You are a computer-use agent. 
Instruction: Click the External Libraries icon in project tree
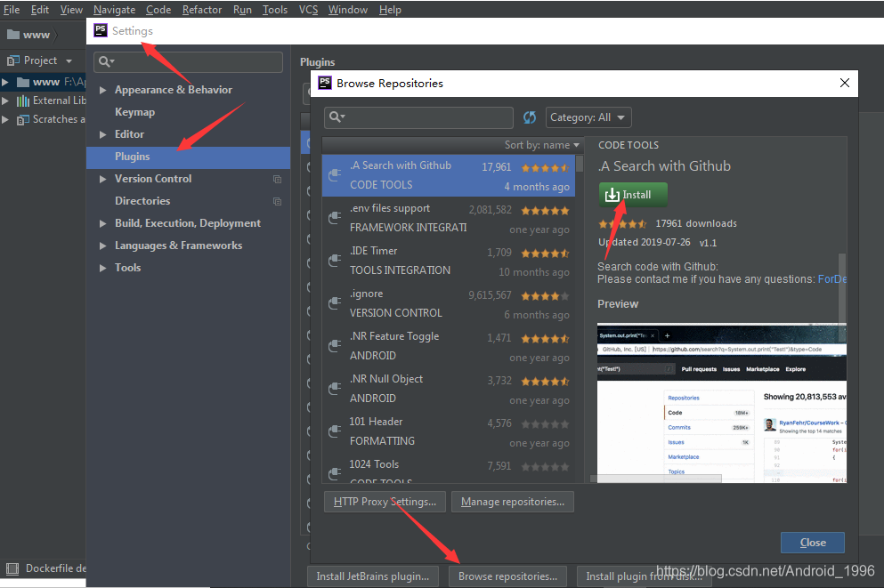click(22, 101)
